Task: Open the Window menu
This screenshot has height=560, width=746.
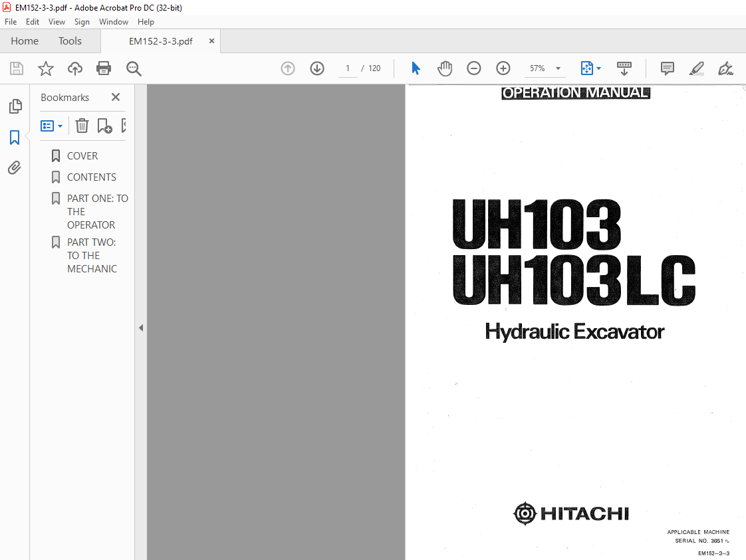Action: pyautogui.click(x=113, y=22)
